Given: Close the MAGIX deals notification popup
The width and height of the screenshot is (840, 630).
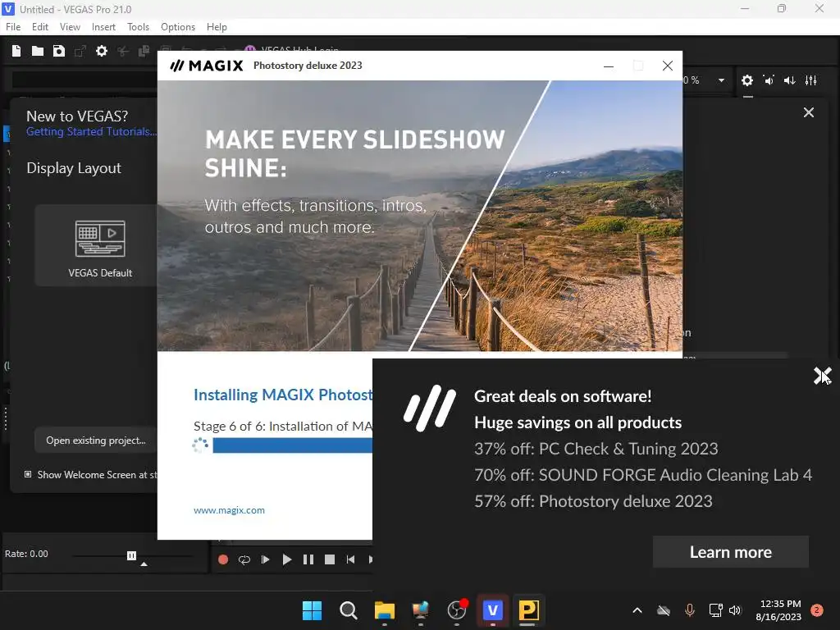Looking at the screenshot, I should click(x=822, y=376).
